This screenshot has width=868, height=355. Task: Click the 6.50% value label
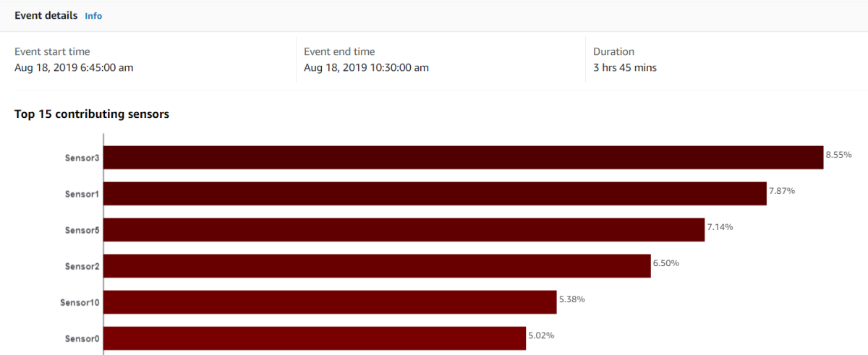pos(666,263)
